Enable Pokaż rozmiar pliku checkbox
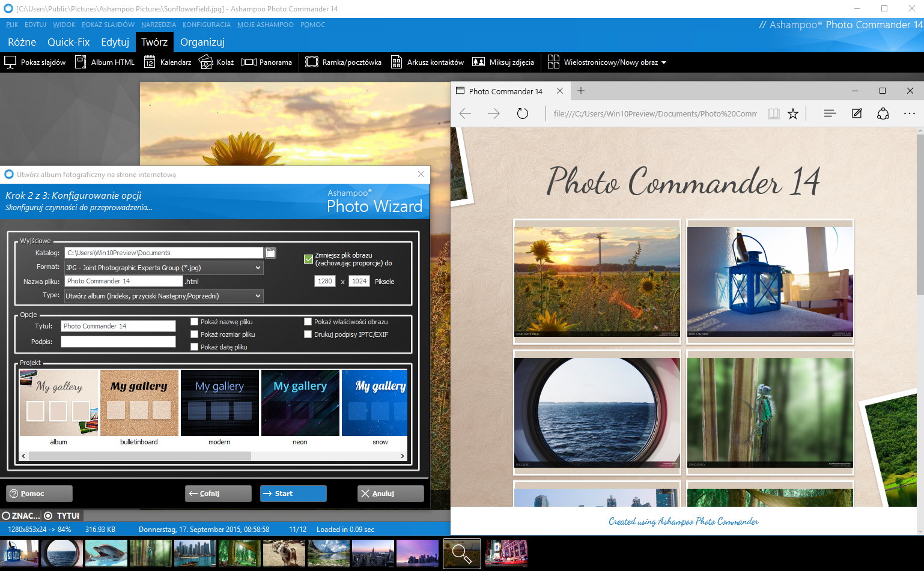This screenshot has height=571, width=924. (x=194, y=334)
